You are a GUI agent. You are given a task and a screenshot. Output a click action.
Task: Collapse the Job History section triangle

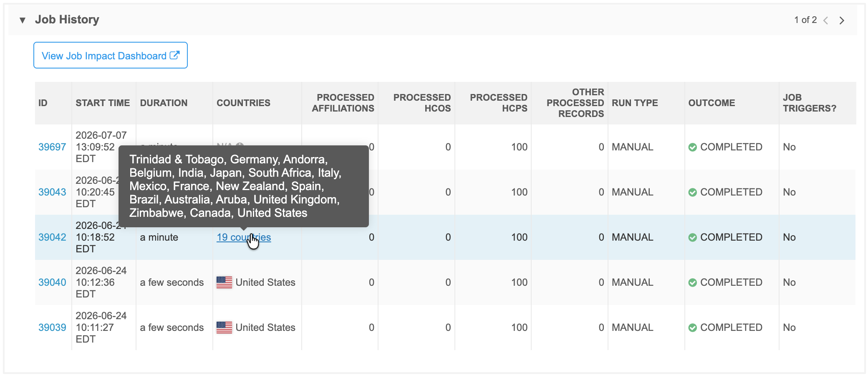[23, 20]
